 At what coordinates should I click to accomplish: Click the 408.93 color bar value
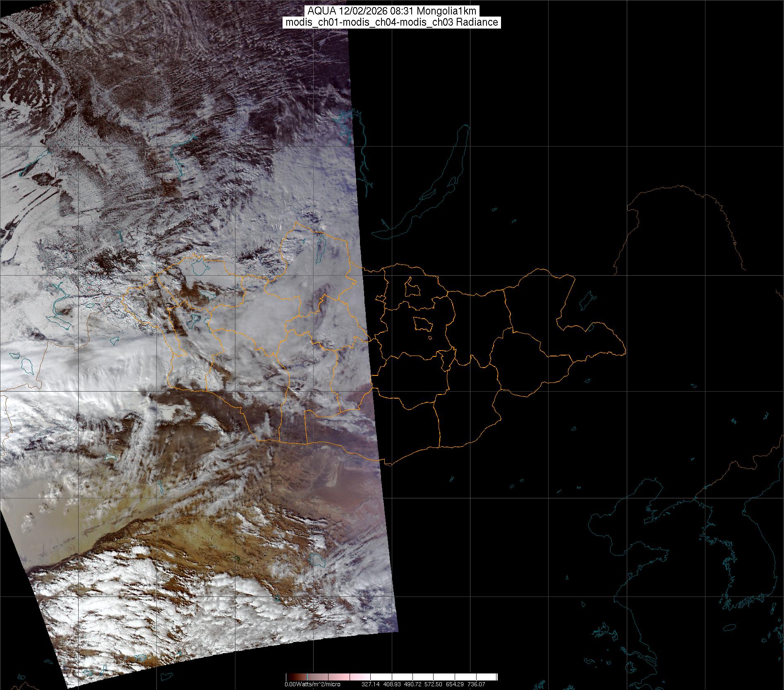[x=393, y=684]
